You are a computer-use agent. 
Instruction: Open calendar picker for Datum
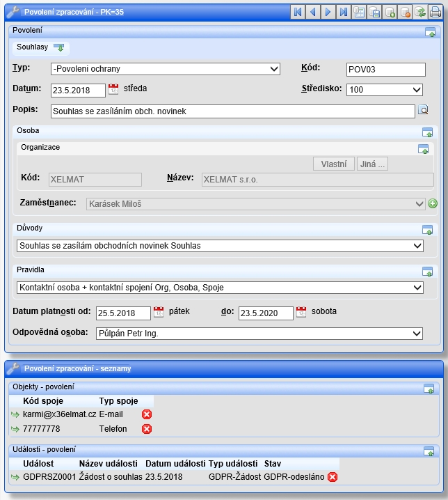pyautogui.click(x=113, y=89)
